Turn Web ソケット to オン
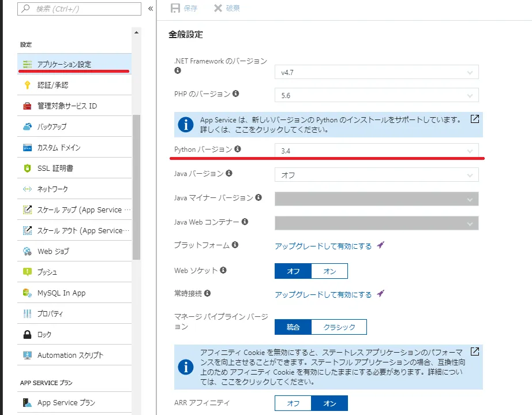532x415 pixels. pos(329,271)
